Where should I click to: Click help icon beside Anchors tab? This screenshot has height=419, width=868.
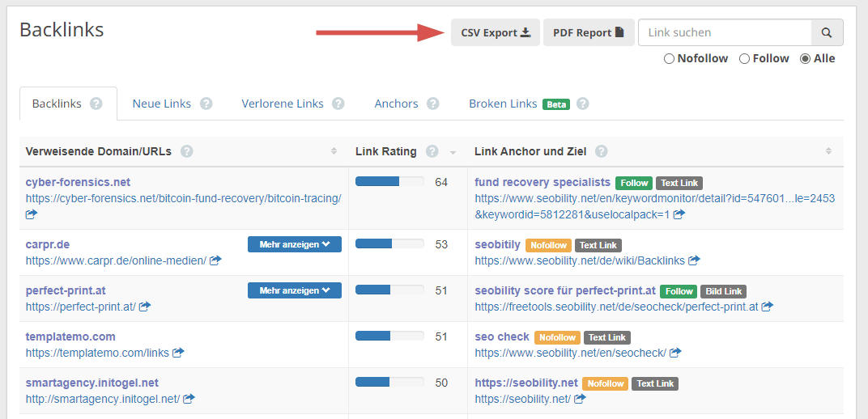(433, 104)
